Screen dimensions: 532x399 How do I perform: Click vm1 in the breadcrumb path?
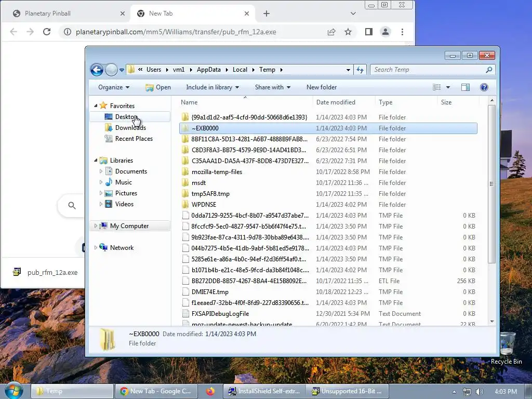[179, 70]
